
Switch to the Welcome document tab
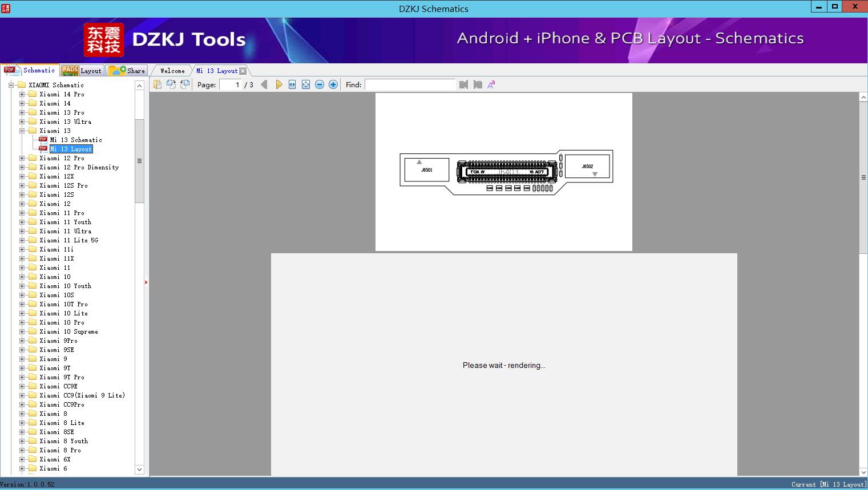tap(172, 71)
